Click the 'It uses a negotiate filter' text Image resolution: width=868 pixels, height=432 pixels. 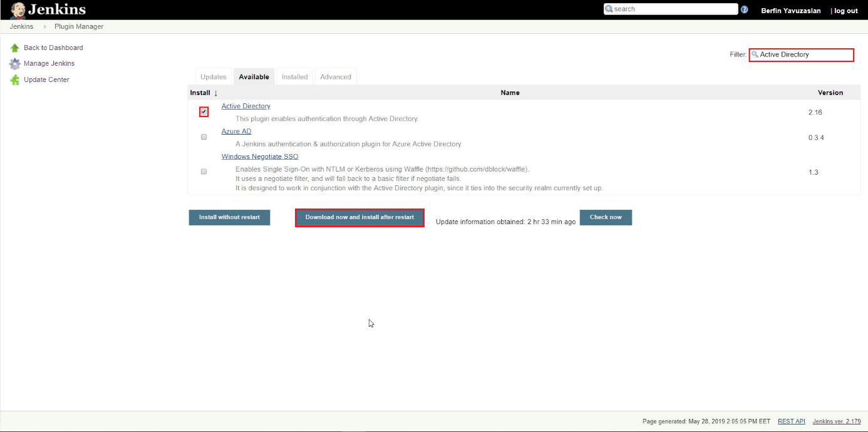tap(348, 178)
